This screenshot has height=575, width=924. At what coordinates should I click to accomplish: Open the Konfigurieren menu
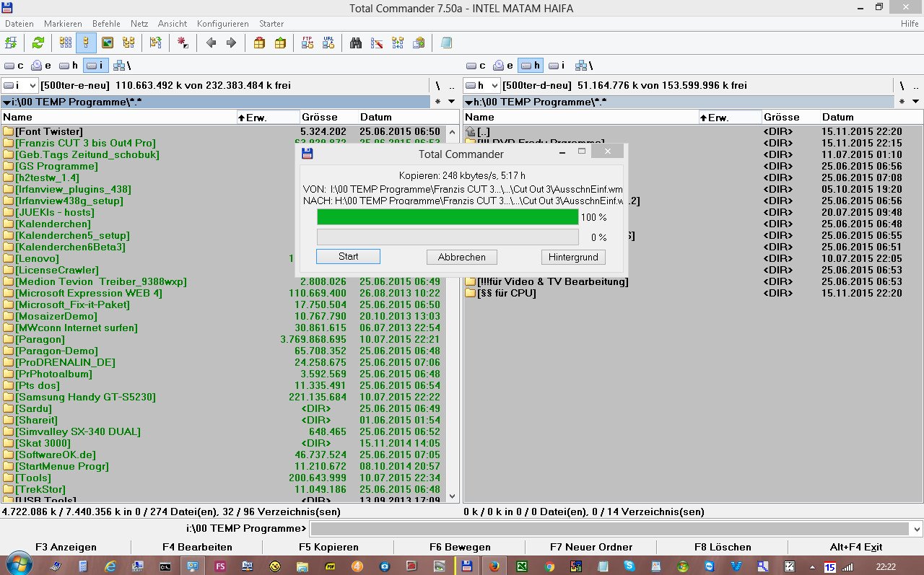click(223, 24)
